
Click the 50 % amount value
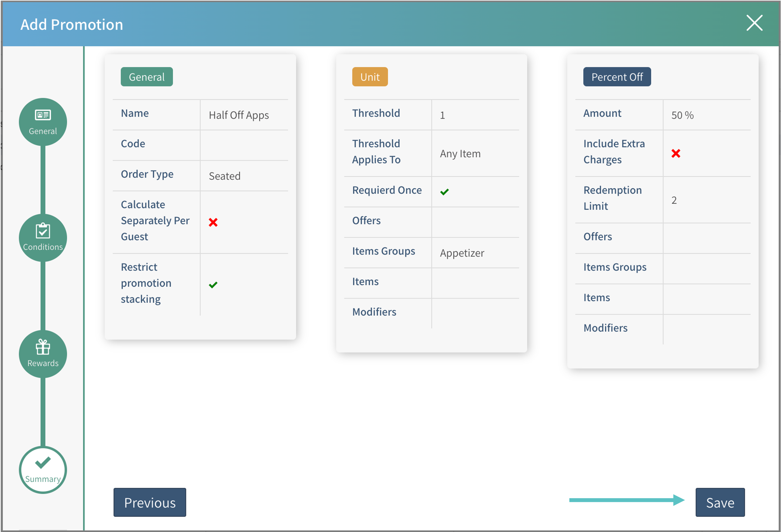click(682, 115)
